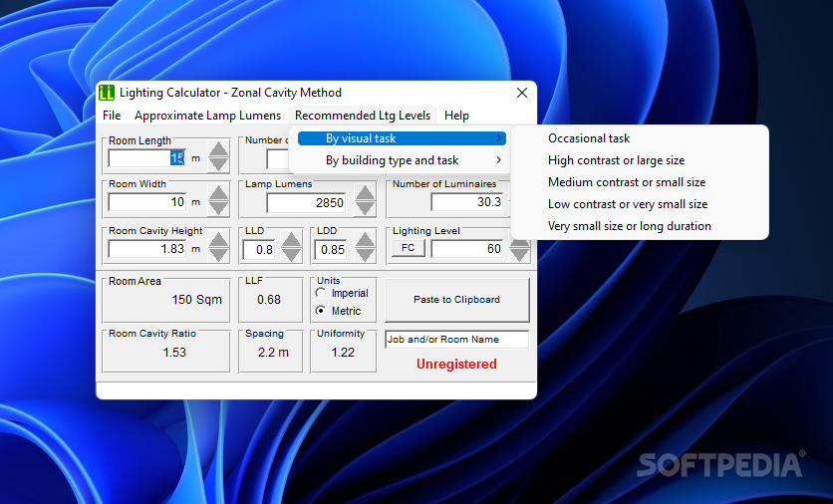This screenshot has height=504, width=833.
Task: Open the Approximate Lamp Lumens menu
Action: pyautogui.click(x=207, y=116)
